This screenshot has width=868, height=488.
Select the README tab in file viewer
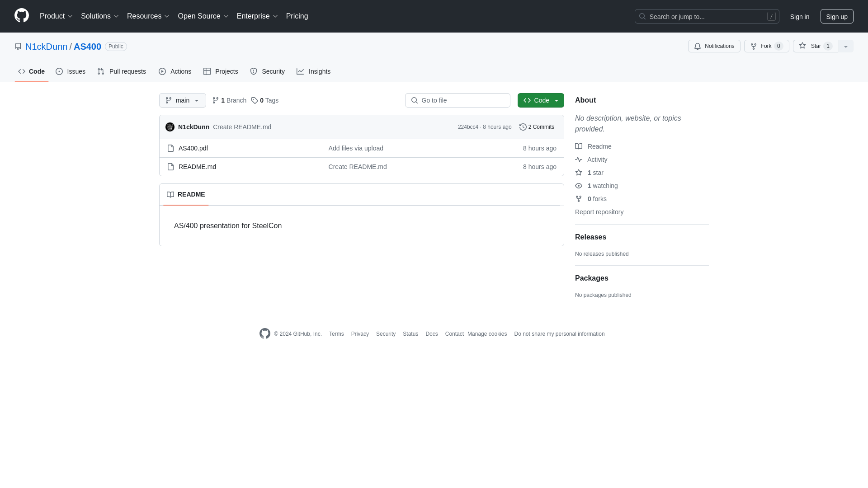click(x=186, y=194)
